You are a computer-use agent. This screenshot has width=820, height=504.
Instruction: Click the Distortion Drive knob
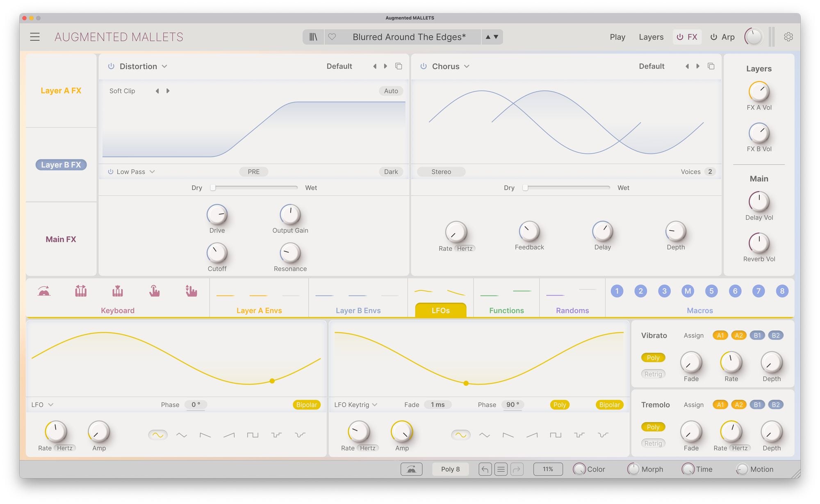pos(217,214)
